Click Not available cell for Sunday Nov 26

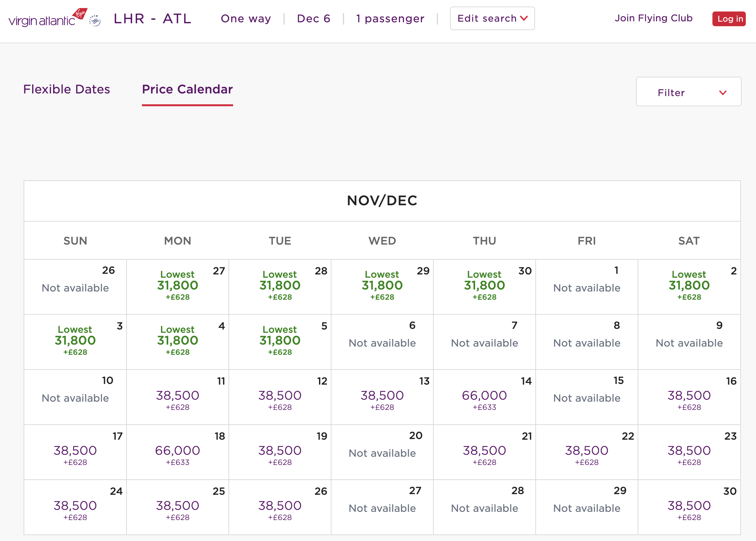[75, 287]
